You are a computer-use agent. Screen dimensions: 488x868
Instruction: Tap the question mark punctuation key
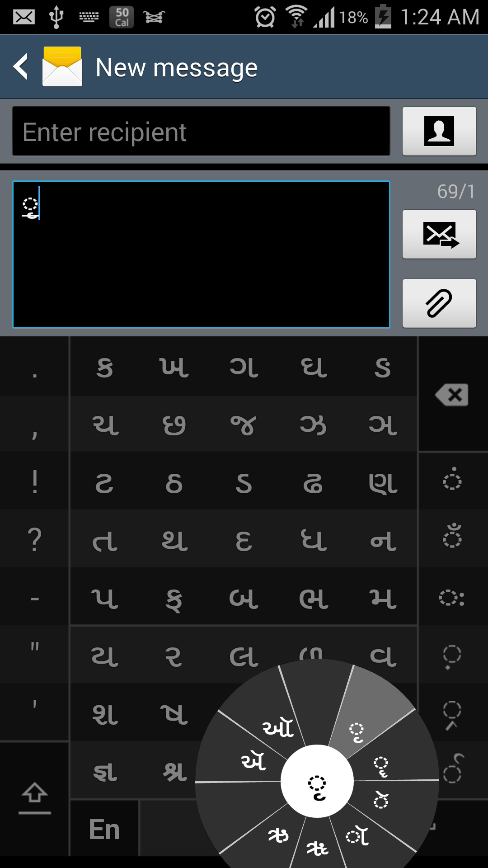34,539
